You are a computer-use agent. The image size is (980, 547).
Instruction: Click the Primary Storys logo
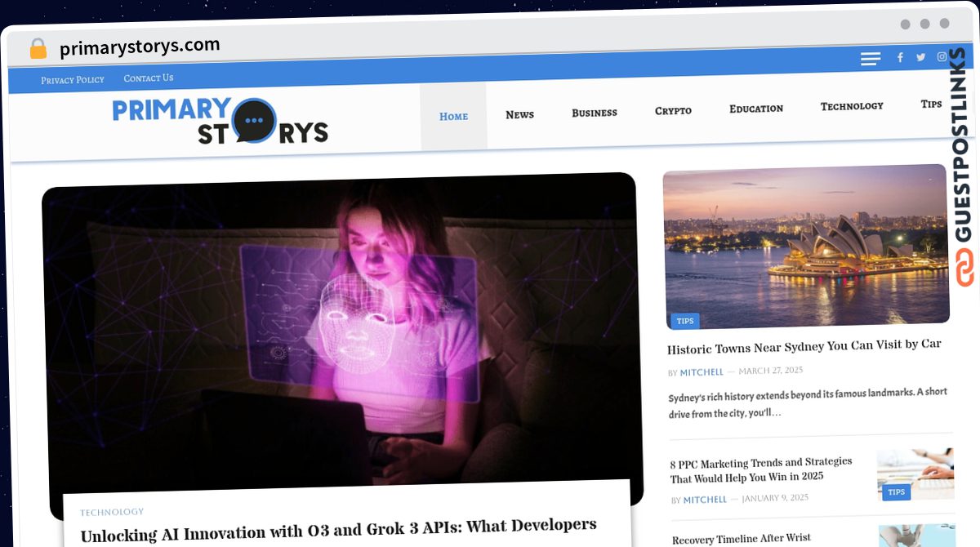(220, 121)
